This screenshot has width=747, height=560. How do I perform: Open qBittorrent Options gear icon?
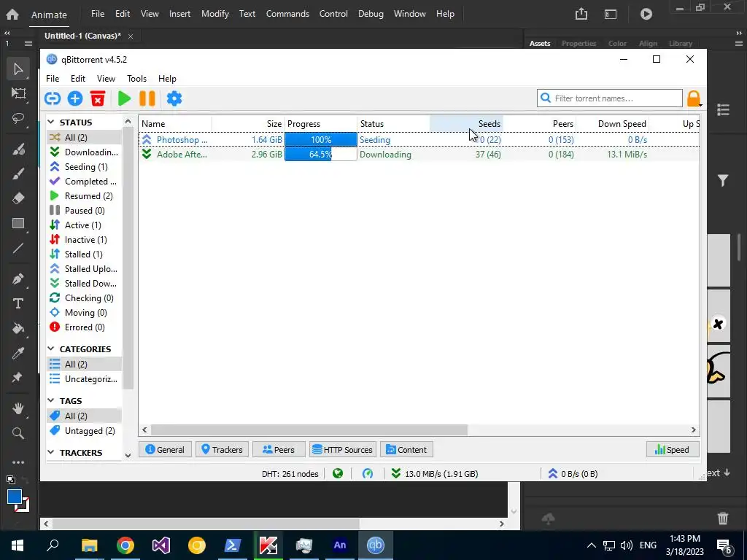coord(174,98)
